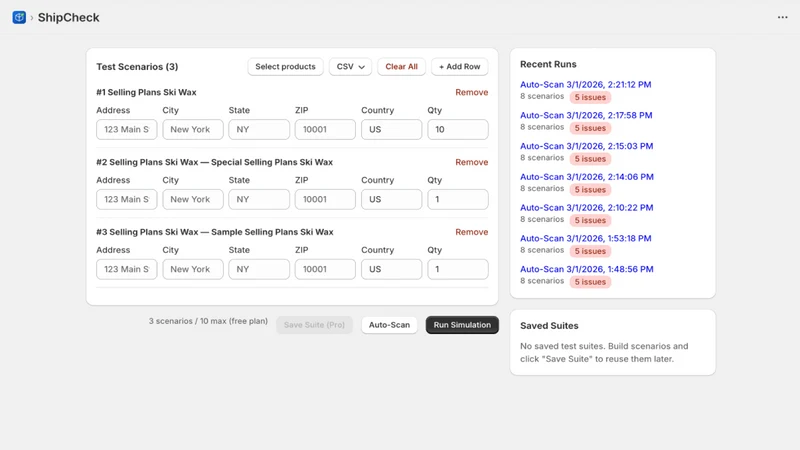Focus the Address field of scenario #1
The height and width of the screenshot is (450, 800).
tap(127, 130)
